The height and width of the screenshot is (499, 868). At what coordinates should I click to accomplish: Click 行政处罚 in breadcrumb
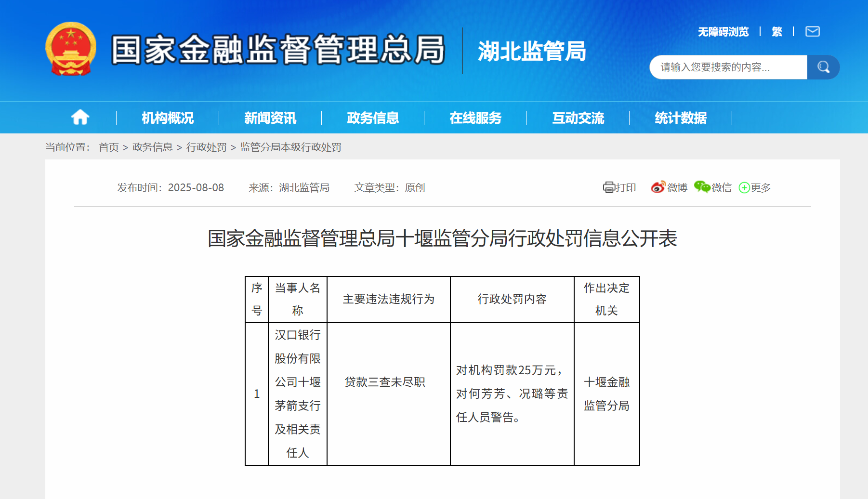[x=207, y=147]
